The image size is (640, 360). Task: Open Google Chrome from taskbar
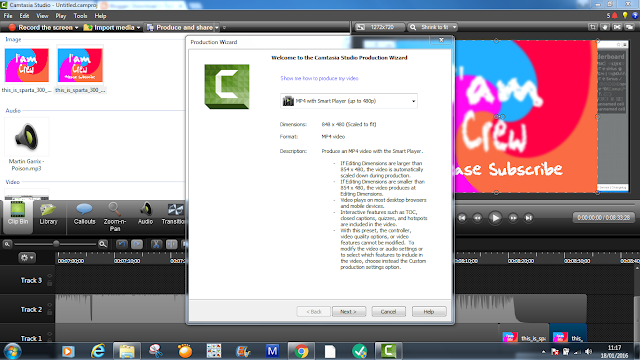(x=301, y=351)
